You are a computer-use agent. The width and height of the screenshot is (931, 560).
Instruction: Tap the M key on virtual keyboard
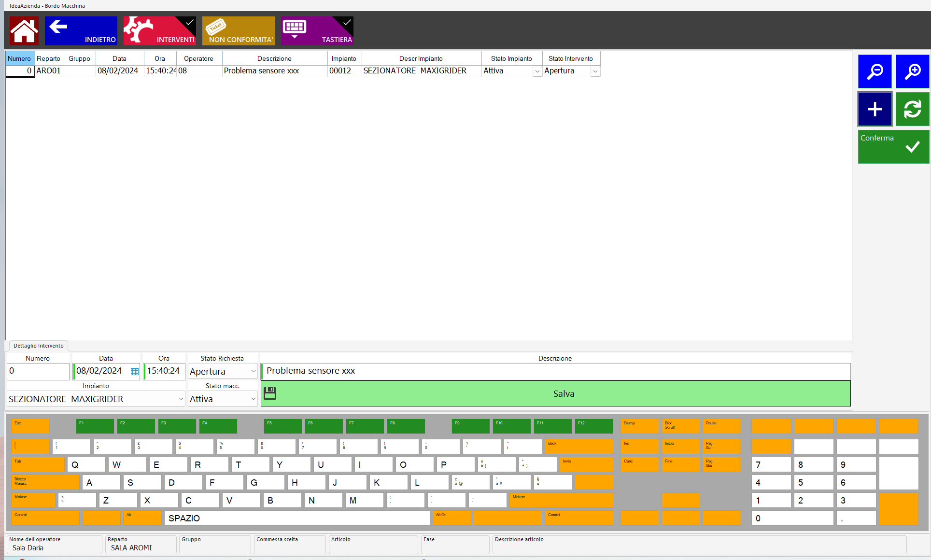point(365,500)
